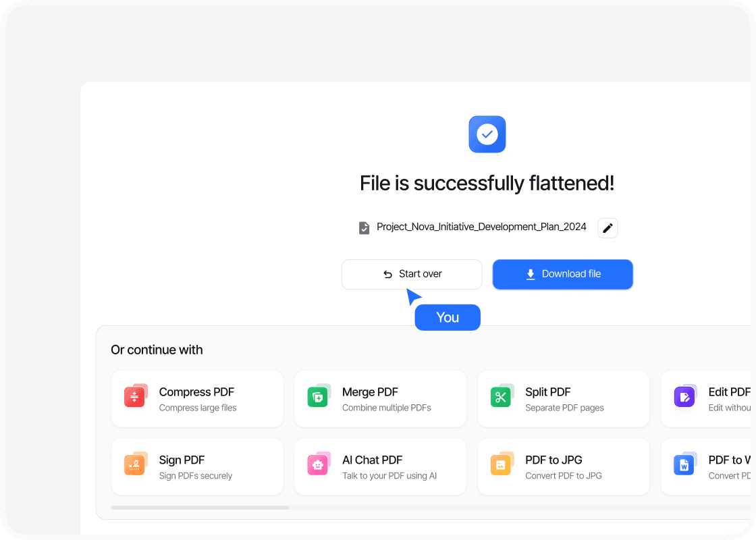Click the yellow PDF to JPG icon

(x=501, y=464)
